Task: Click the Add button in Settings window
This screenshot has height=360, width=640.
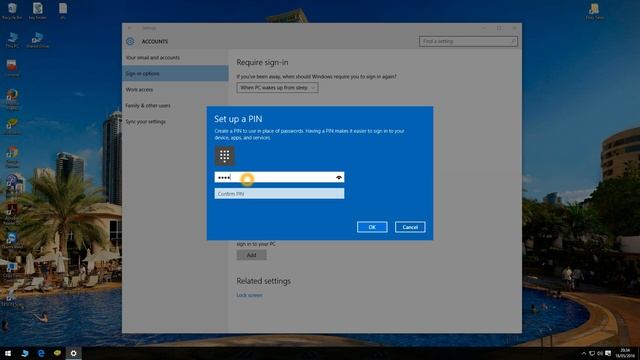Action: click(251, 255)
